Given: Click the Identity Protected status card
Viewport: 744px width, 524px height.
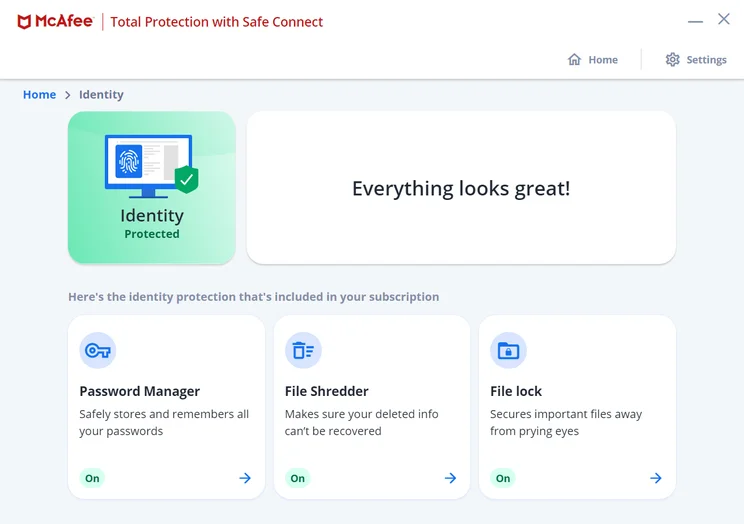Looking at the screenshot, I should click(152, 187).
